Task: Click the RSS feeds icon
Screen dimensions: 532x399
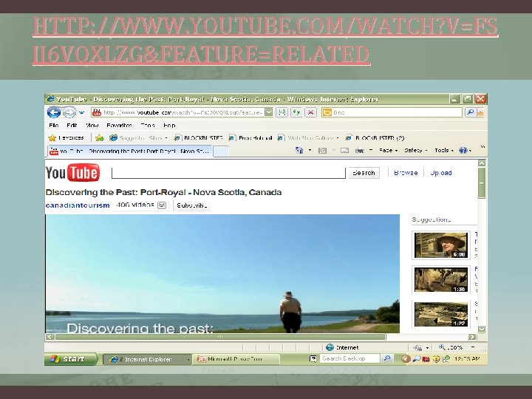Action: point(322,150)
